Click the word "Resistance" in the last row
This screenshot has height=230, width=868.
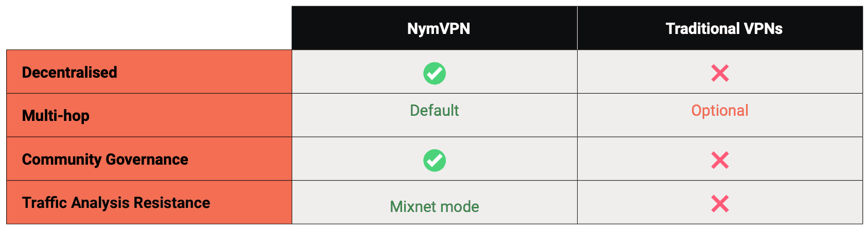172,203
